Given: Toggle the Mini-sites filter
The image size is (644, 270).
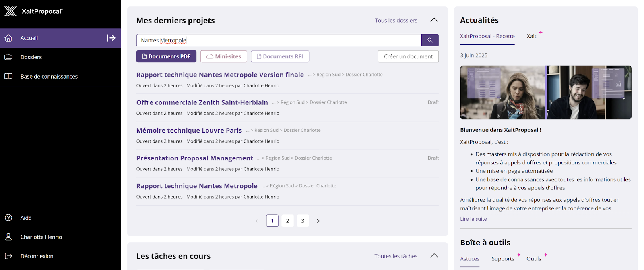Looking at the screenshot, I should pyautogui.click(x=224, y=56).
